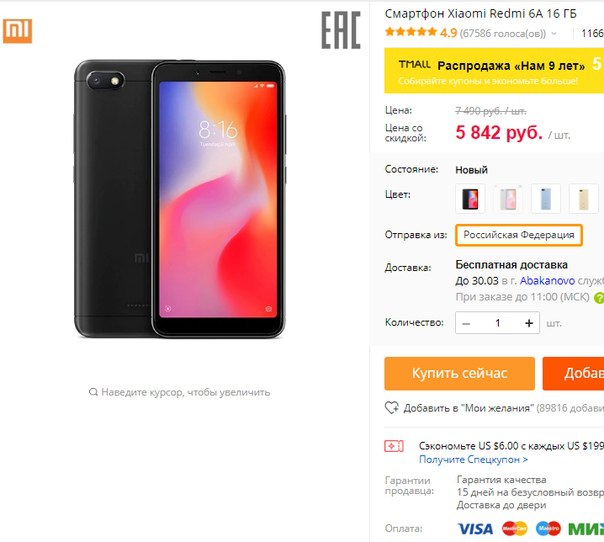Click the green help question icon

tap(599, 297)
